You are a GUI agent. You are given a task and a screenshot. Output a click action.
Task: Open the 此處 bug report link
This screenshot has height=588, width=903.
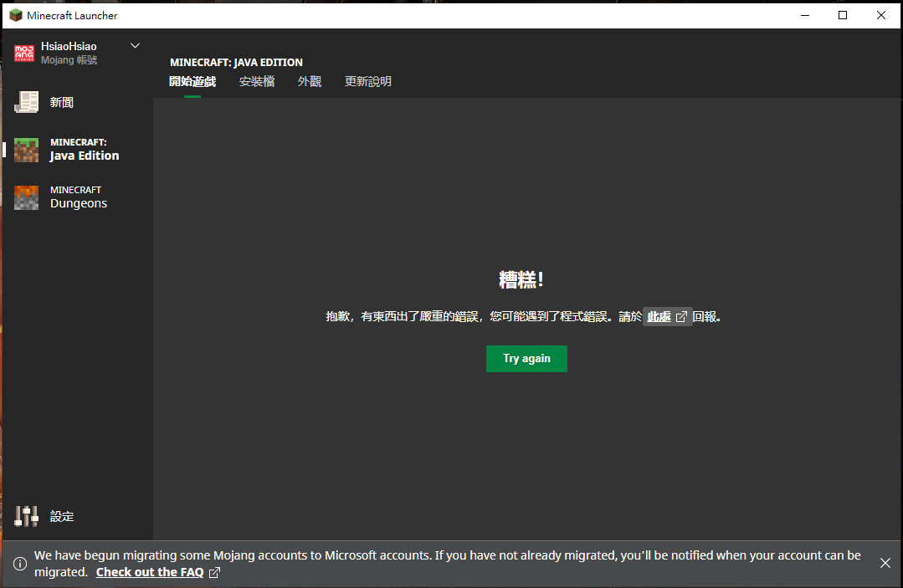[x=659, y=316]
